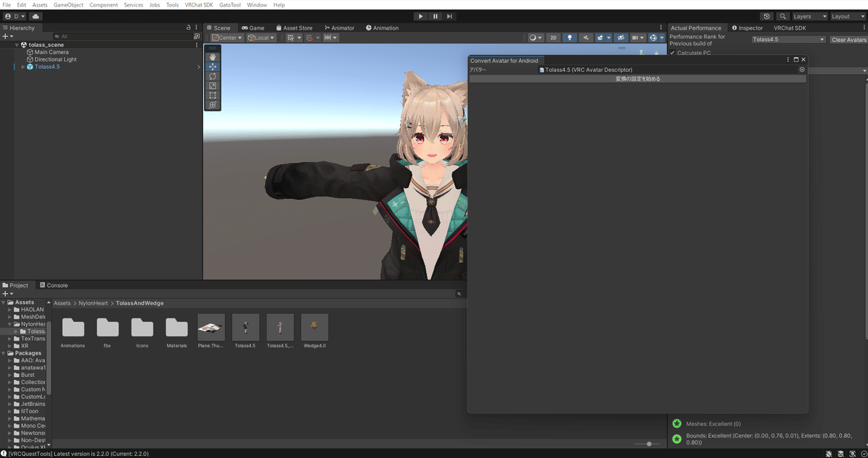The height and width of the screenshot is (458, 868).
Task: Click the Pause button
Action: 435,16
